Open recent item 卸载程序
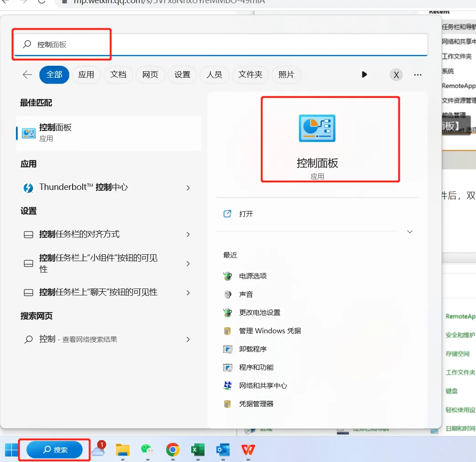 (252, 349)
